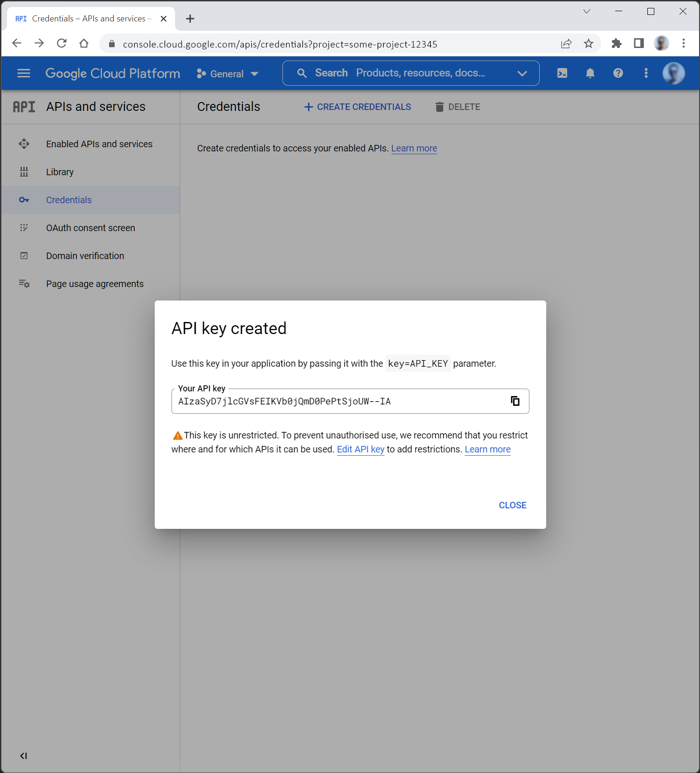Open Library from the sidebar
Screen dimensions: 700x773
tap(60, 172)
